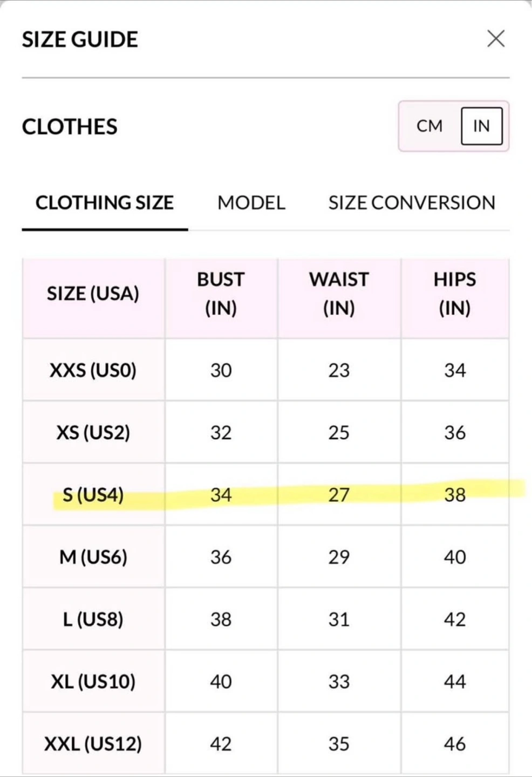Viewport: 532px width, 777px height.
Task: Select the M (US6) size row label
Action: point(93,557)
